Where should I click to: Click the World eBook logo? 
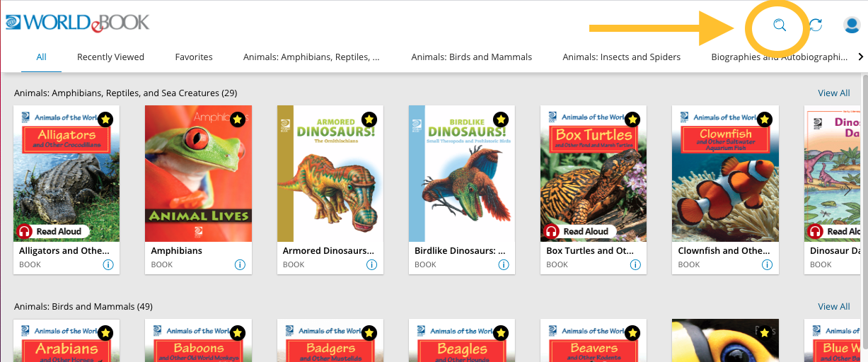78,22
